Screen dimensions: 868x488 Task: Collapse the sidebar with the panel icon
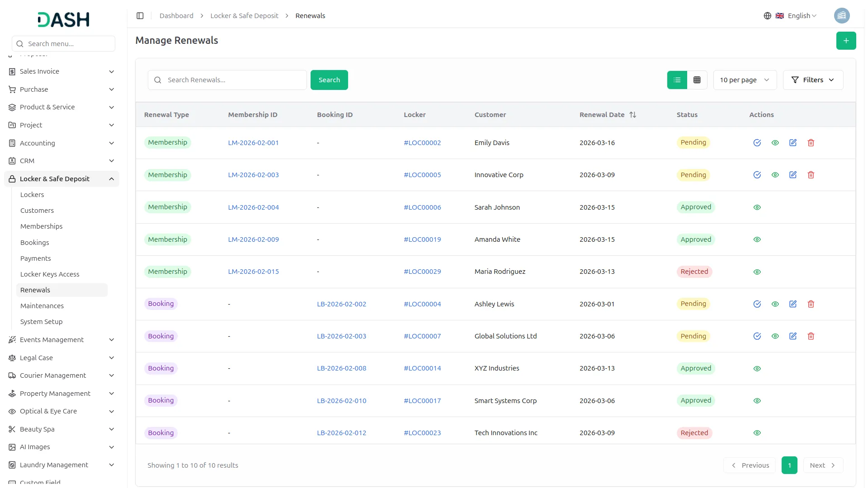pyautogui.click(x=140, y=15)
